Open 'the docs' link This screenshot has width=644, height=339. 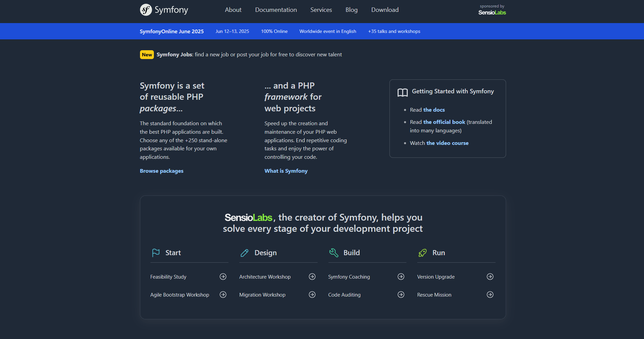[x=434, y=110]
